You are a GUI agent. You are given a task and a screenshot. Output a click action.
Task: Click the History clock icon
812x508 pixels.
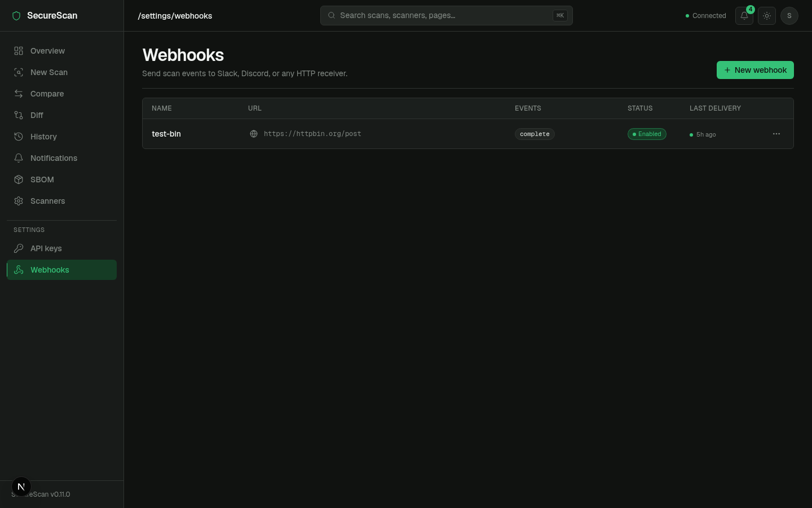[19, 137]
